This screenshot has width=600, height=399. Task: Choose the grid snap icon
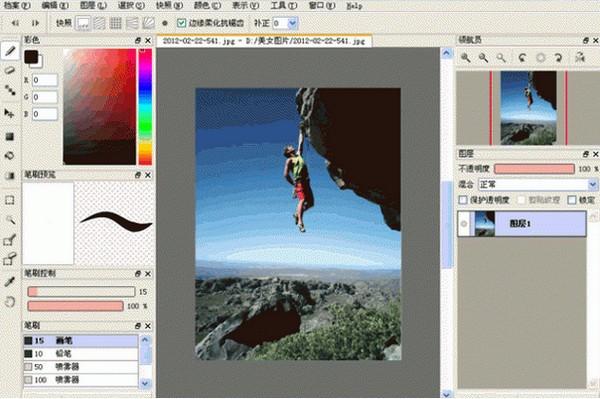[116, 23]
